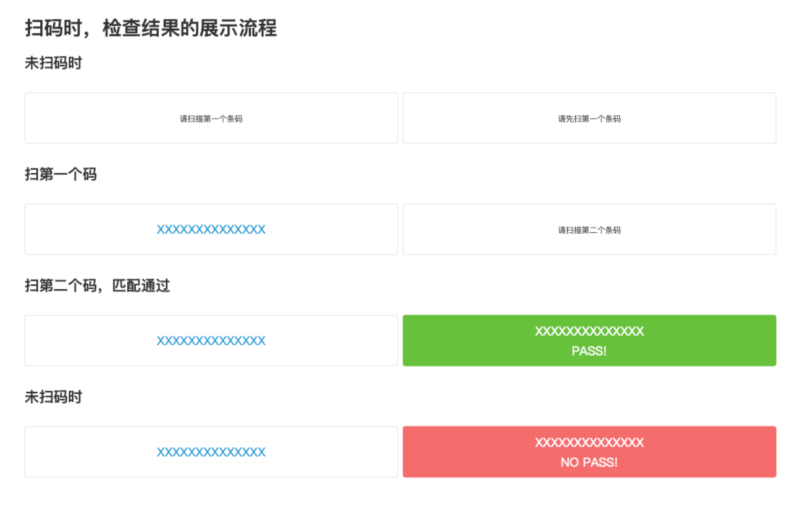Click the first 未扫码时 section heading

click(53, 63)
